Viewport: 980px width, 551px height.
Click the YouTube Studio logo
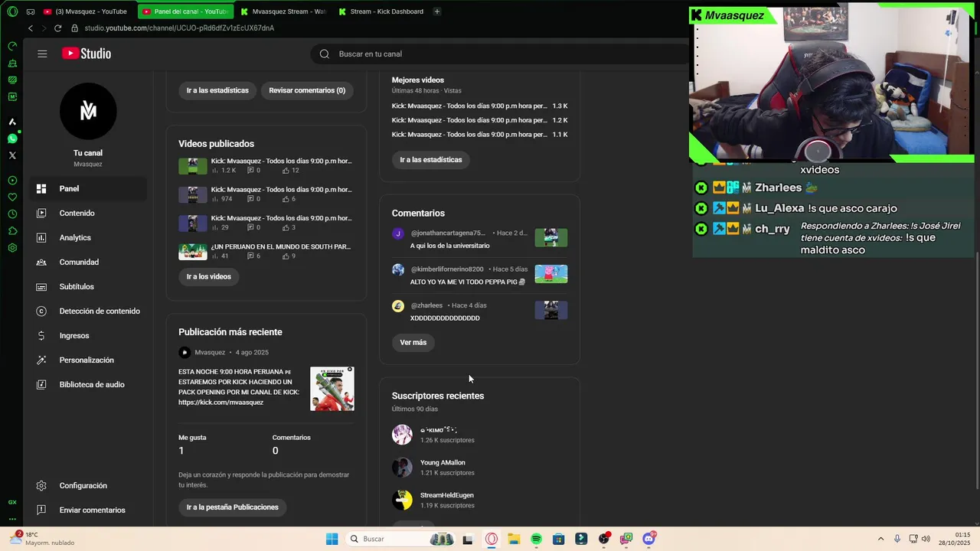(x=87, y=54)
